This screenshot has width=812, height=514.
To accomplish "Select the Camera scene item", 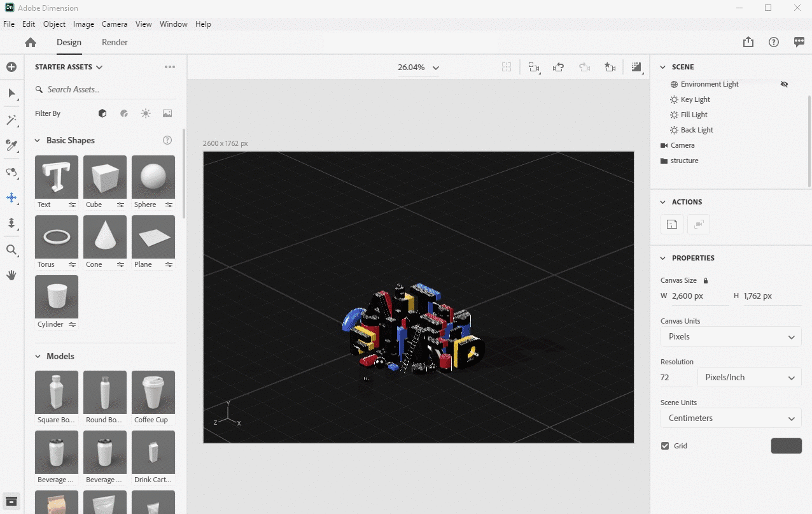I will (682, 145).
